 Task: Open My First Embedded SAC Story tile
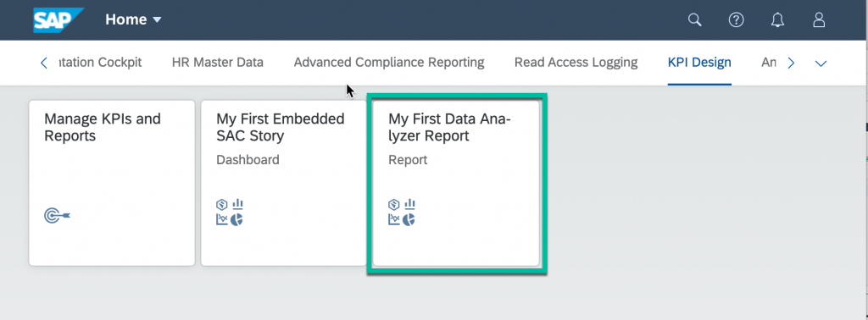click(284, 183)
